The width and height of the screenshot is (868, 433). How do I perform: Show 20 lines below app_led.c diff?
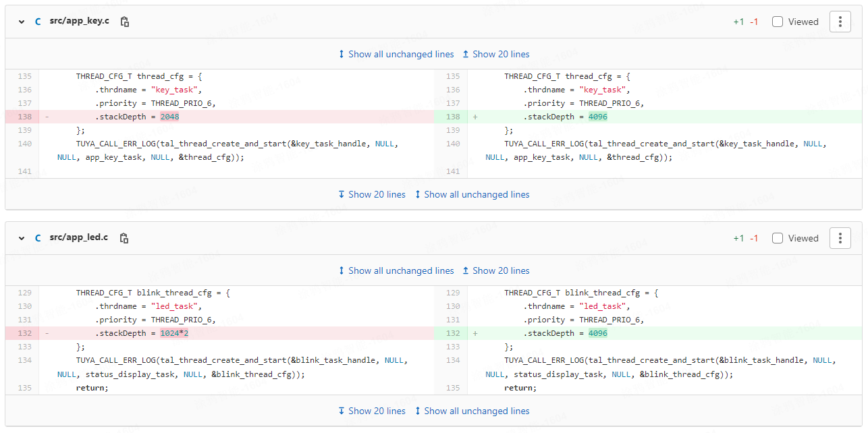tap(372, 411)
